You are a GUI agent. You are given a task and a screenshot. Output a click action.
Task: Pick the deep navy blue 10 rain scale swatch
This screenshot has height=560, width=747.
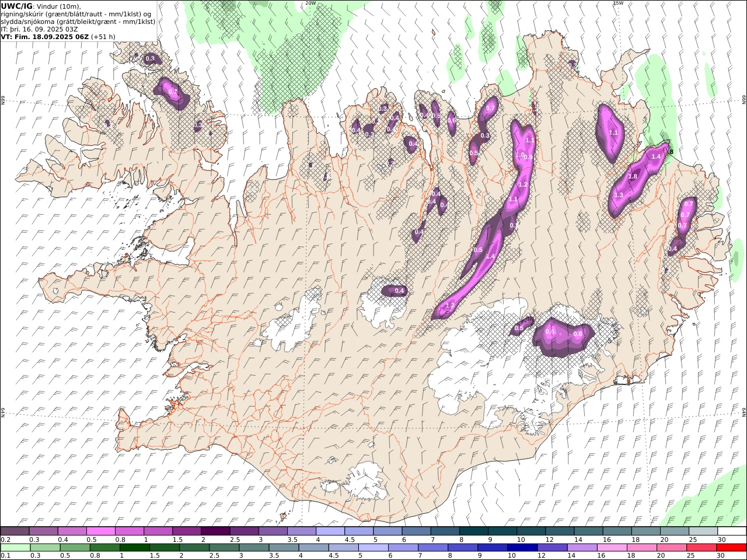tap(522, 548)
